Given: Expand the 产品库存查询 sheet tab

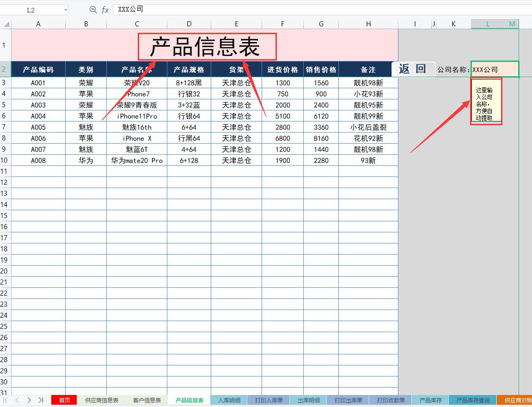Looking at the screenshot, I should (472, 400).
